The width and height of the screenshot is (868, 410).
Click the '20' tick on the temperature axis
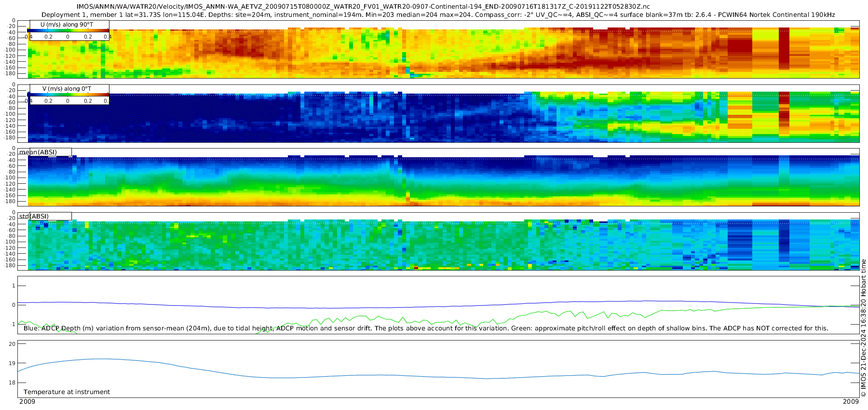tap(12, 344)
